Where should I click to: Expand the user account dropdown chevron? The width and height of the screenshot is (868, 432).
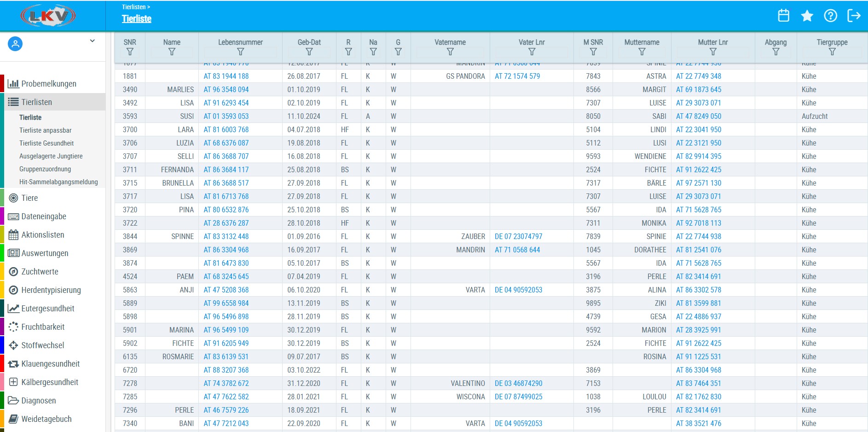point(92,41)
